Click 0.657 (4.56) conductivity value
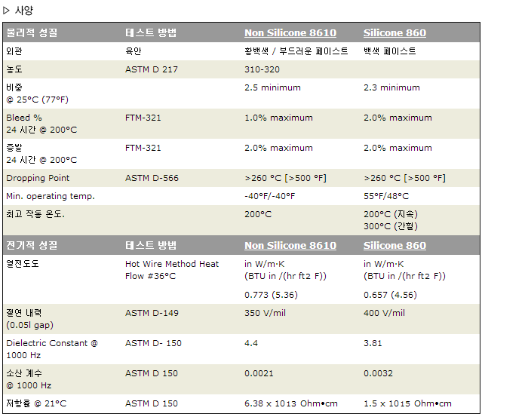 (390, 295)
